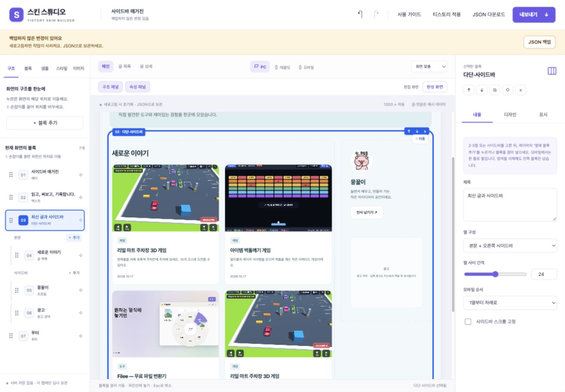Image resolution: width=565 pixels, height=392 pixels.
Task: Click the + 블록 추가 button
Action: click(x=45, y=123)
